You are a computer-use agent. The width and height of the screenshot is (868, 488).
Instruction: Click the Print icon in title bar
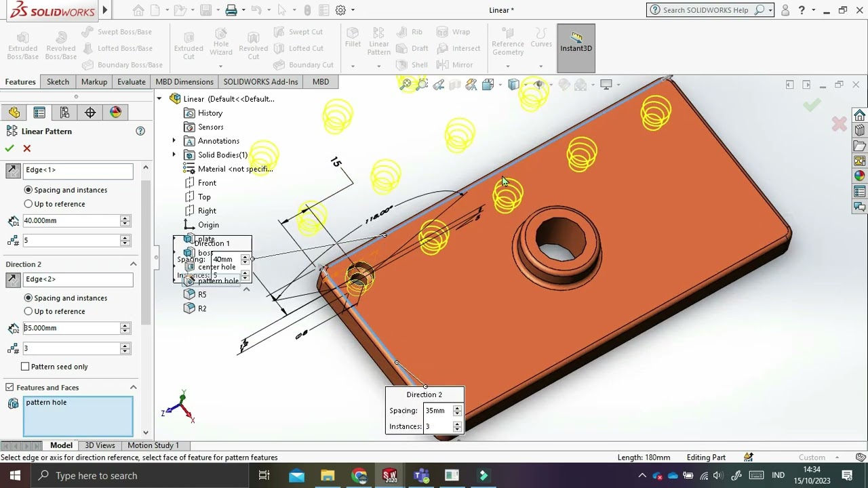coord(231,10)
